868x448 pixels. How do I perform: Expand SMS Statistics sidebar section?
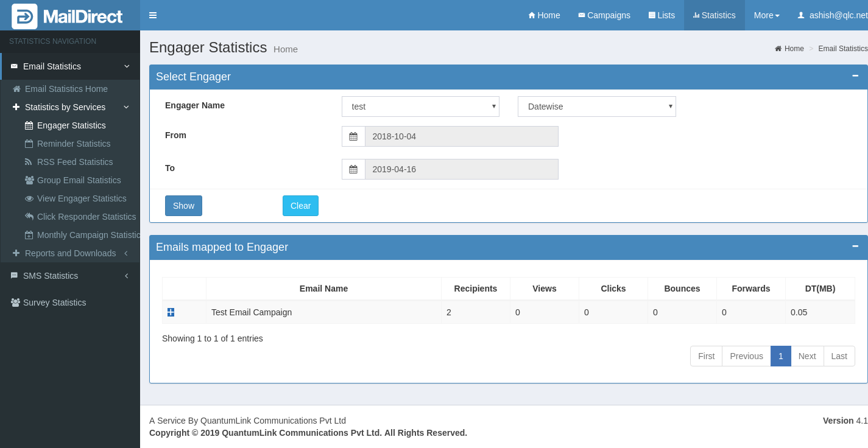tap(51, 276)
